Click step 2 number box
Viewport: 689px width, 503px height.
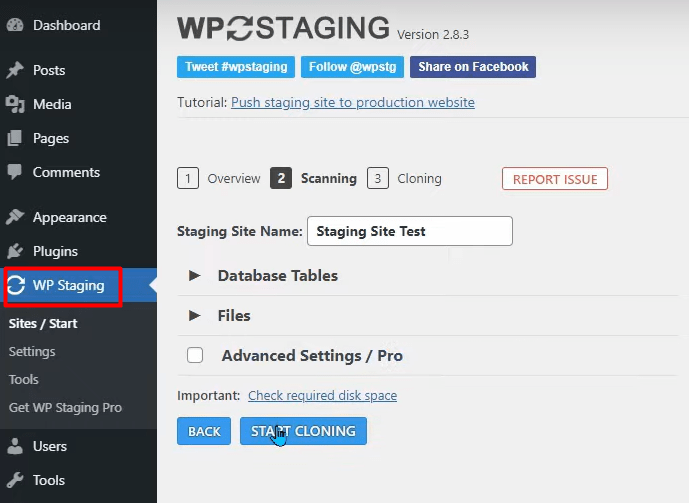pos(281,178)
